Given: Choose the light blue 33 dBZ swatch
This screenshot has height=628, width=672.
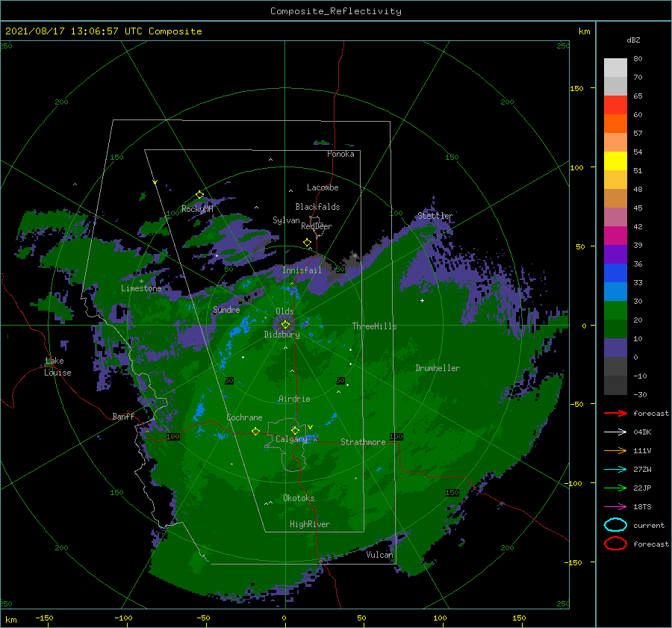Looking at the screenshot, I should pyautogui.click(x=615, y=291).
